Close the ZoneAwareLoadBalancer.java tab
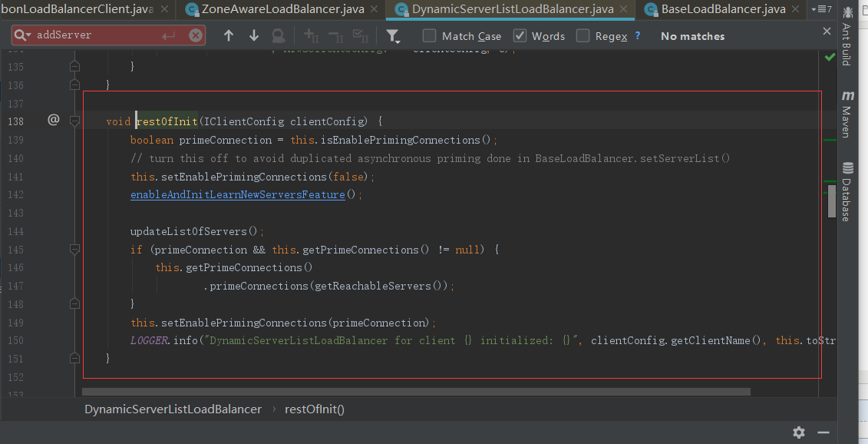Screen dimensions: 868x444 coord(375,9)
